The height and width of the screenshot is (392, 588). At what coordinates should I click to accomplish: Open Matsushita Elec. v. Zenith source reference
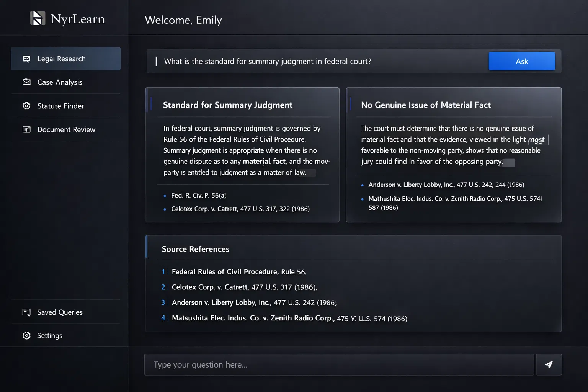(289, 318)
